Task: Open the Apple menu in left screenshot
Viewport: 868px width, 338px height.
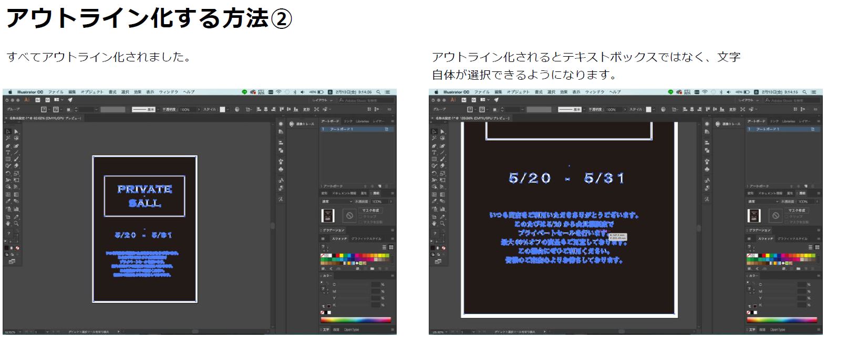Action: coord(11,92)
